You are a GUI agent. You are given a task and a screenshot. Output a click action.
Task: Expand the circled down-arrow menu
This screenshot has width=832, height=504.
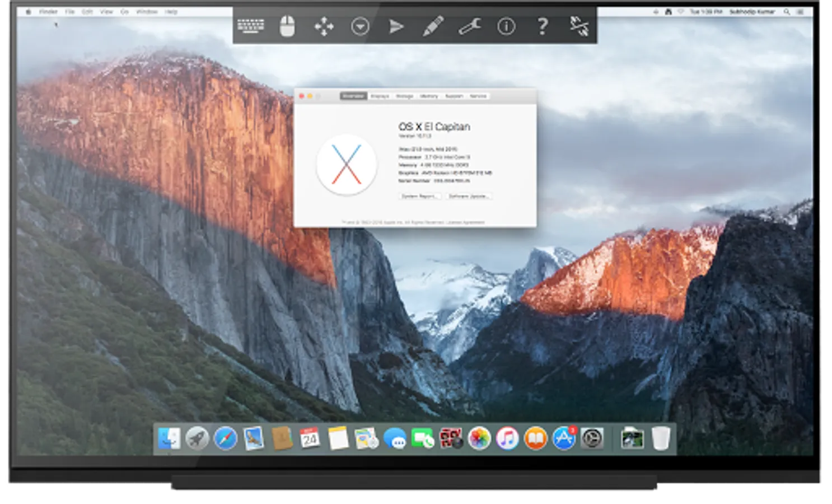point(360,26)
